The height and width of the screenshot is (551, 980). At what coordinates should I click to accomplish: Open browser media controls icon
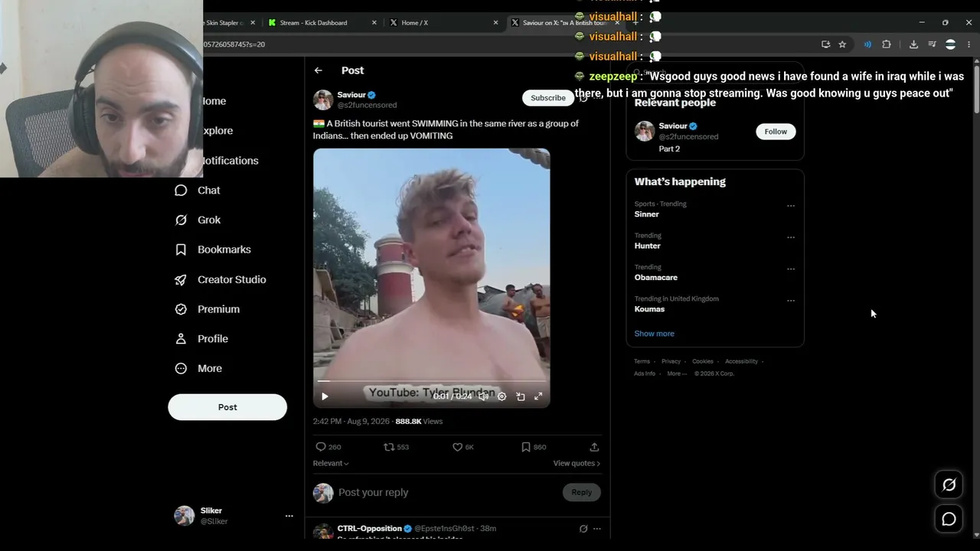tap(932, 44)
